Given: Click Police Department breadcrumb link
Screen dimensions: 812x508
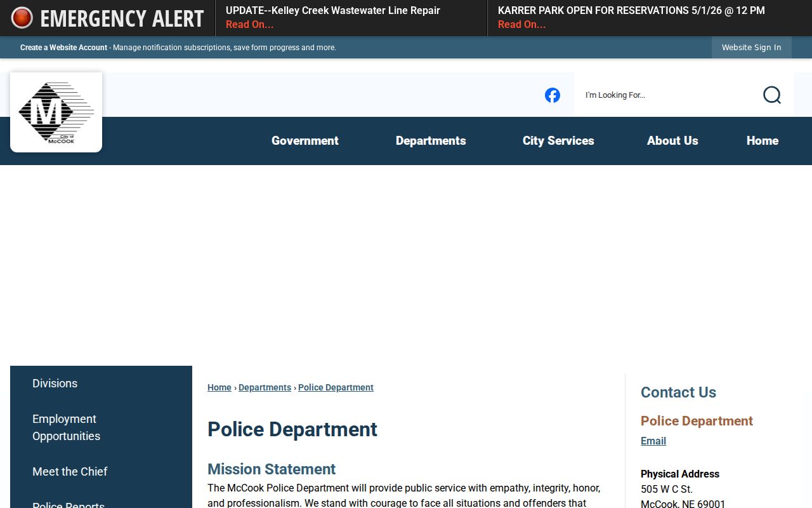Looking at the screenshot, I should pos(336,387).
